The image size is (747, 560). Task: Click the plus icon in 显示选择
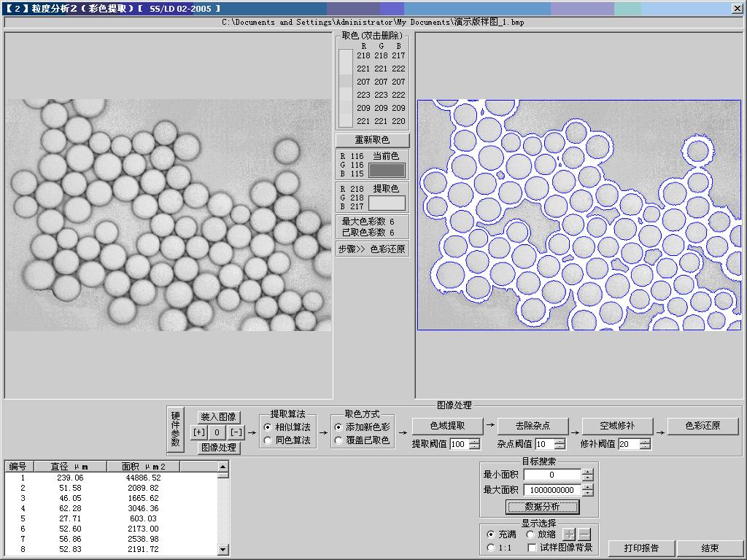pyautogui.click(x=570, y=534)
